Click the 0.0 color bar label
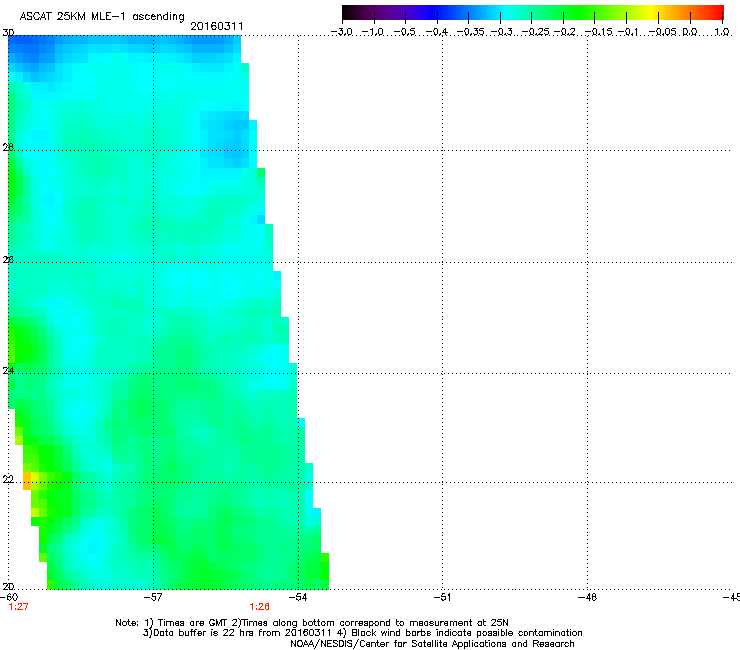 [690, 32]
